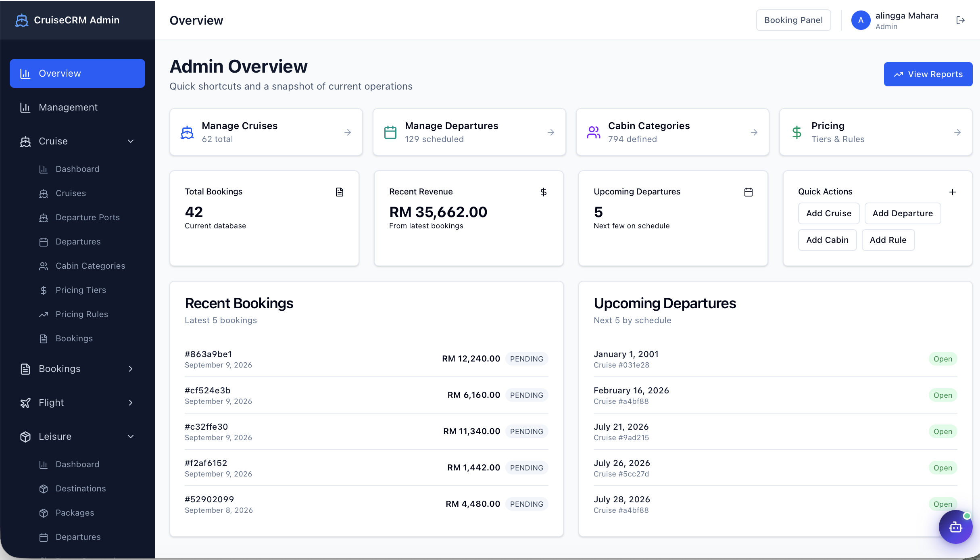Click the logout icon beside the Admin profile
Screen dimensions: 980x560
click(x=961, y=20)
